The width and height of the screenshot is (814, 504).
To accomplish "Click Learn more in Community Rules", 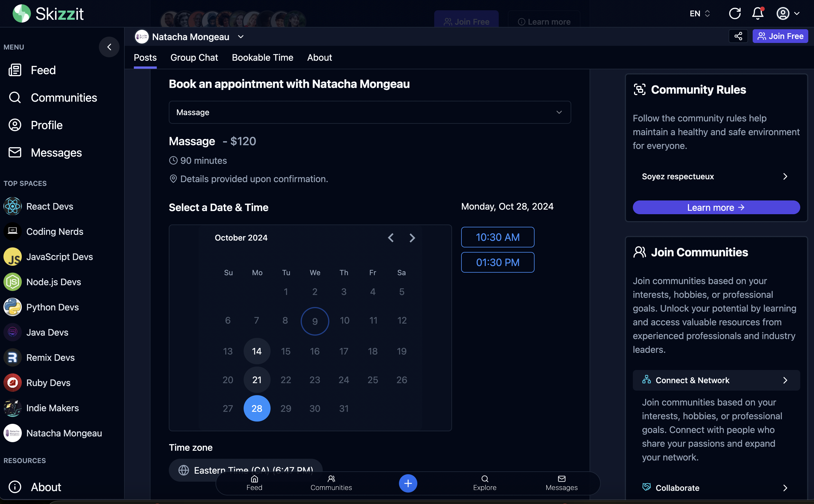I will [x=716, y=207].
